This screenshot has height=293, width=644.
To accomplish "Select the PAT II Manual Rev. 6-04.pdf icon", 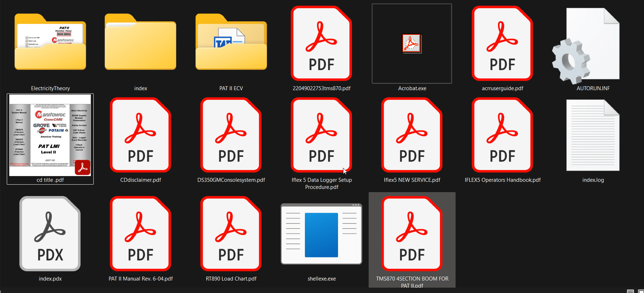I will pyautogui.click(x=141, y=234).
